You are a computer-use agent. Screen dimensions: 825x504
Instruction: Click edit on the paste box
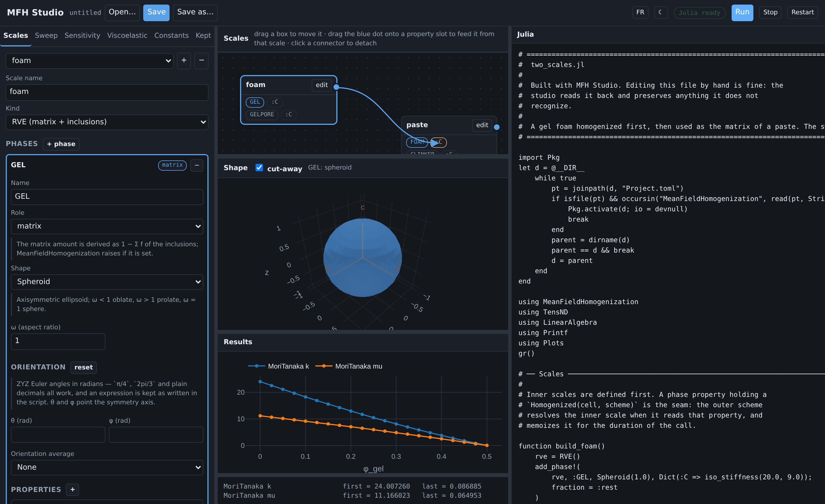coord(482,125)
